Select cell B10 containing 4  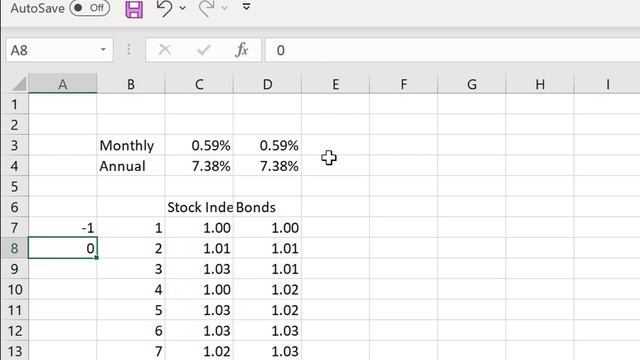point(131,289)
